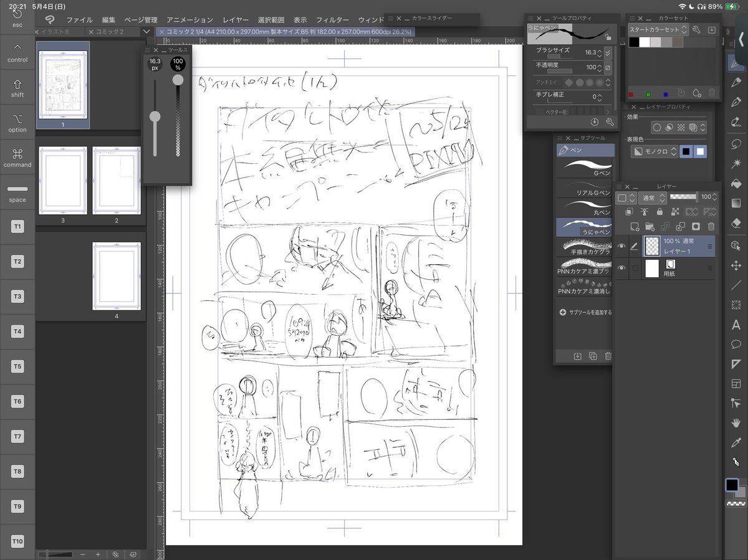Select the Move layer tool
The height and width of the screenshot is (560, 748).
(736, 265)
